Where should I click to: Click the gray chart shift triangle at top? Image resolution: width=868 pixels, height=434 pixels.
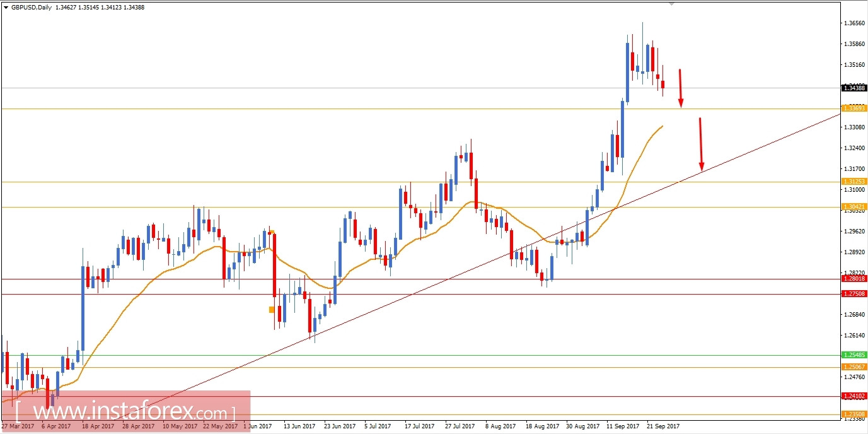[x=671, y=3]
